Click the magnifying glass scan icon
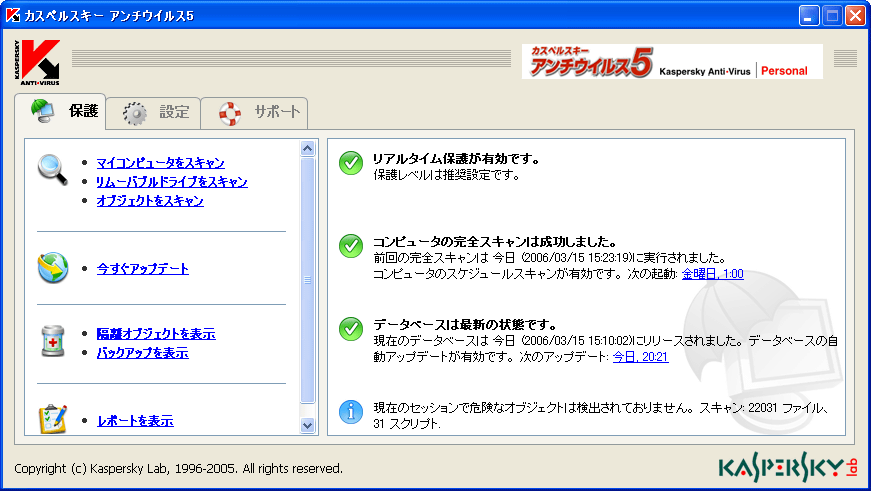The height and width of the screenshot is (491, 871). [52, 169]
